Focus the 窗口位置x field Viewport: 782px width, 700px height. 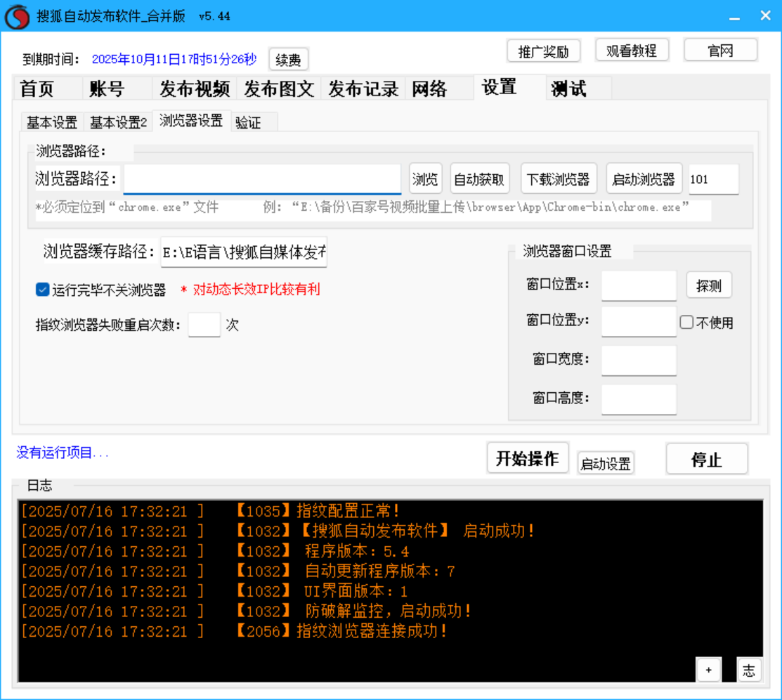tap(639, 286)
